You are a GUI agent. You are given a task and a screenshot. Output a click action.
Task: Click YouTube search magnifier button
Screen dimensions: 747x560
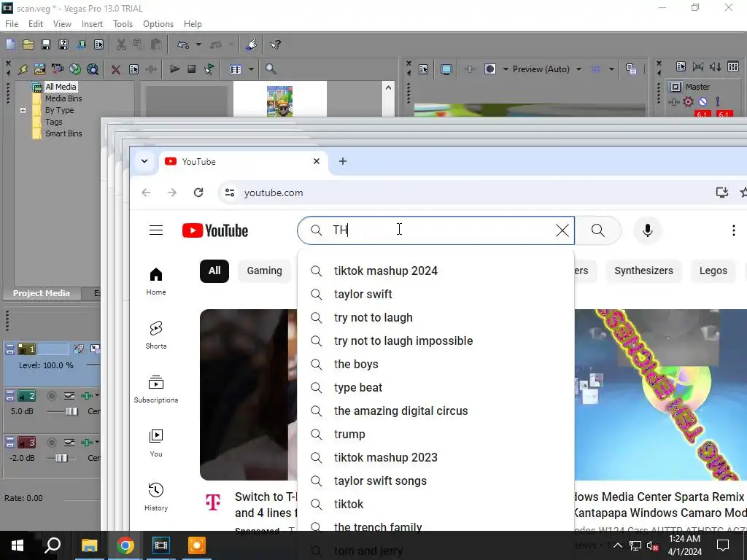click(598, 230)
